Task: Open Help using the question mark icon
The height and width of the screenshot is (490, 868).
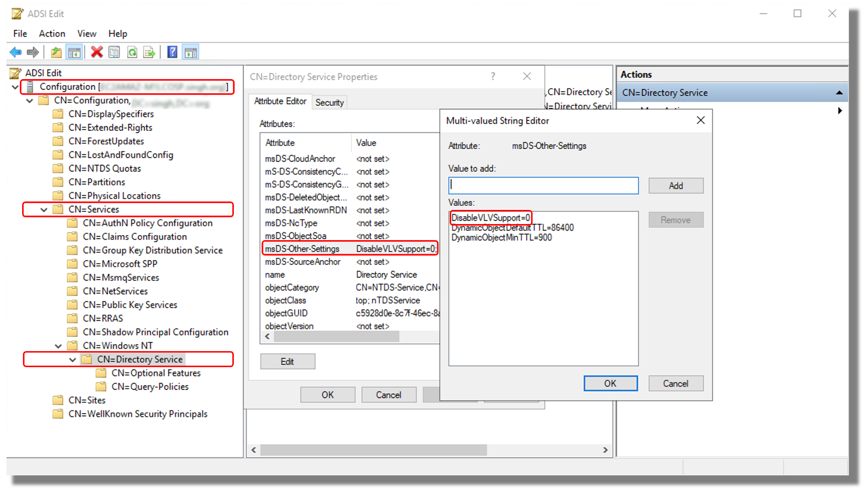Action: pyautogui.click(x=172, y=52)
